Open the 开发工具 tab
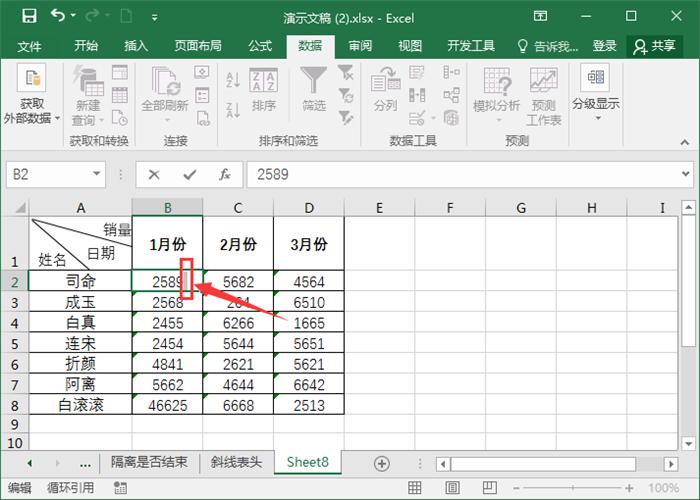The image size is (700, 500). click(471, 46)
